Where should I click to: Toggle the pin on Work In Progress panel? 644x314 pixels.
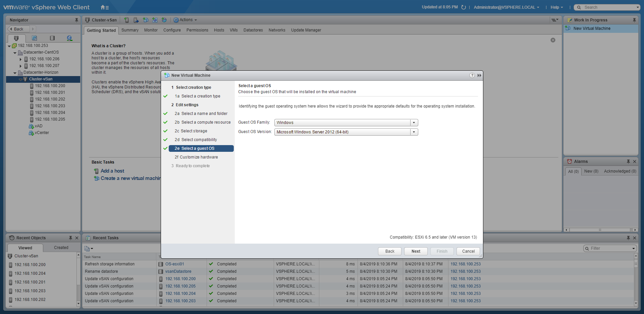634,20
